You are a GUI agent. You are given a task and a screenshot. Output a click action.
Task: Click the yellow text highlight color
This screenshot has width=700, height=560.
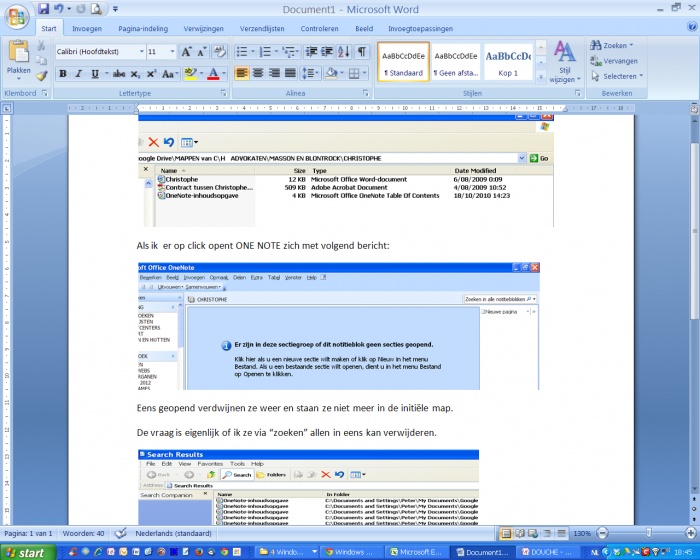point(191,74)
